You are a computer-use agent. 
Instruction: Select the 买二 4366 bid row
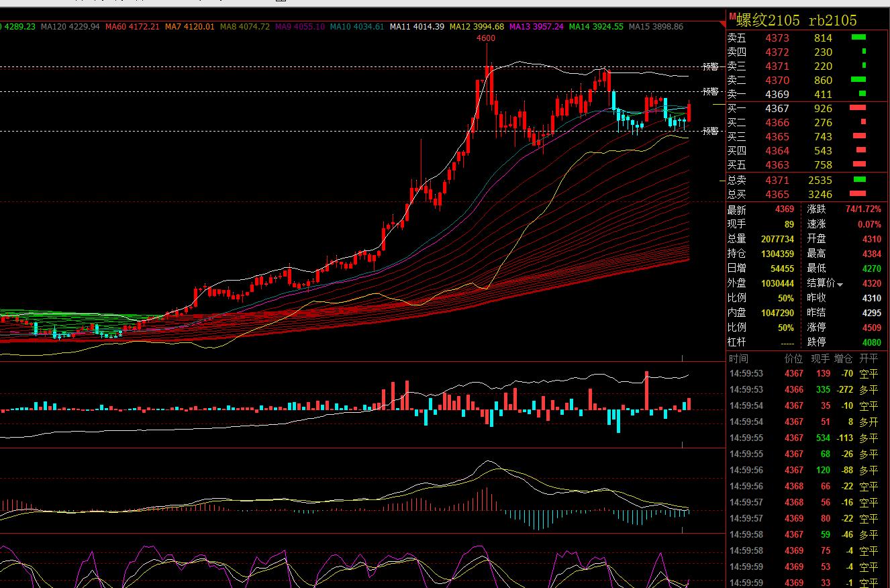click(807, 123)
